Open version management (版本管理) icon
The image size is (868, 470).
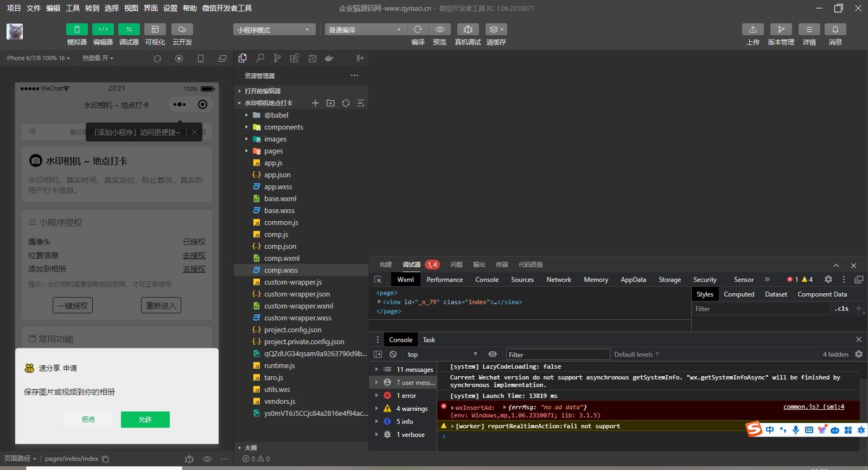781,29
